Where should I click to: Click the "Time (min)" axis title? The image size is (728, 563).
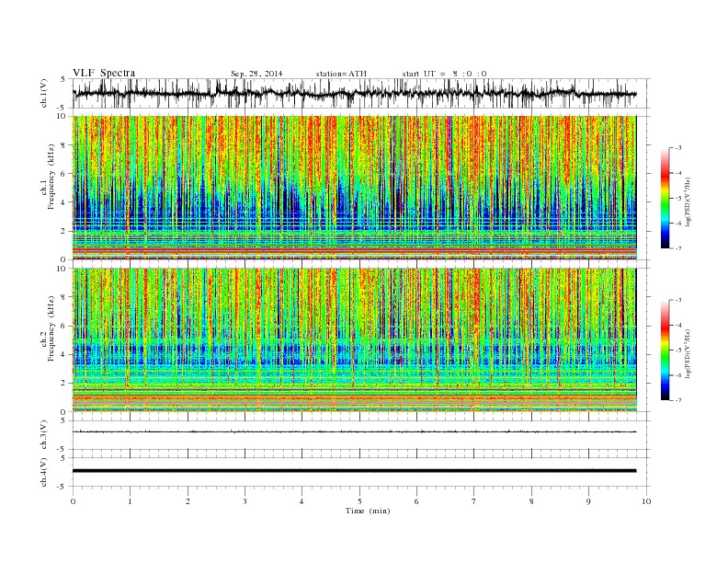pos(368,511)
